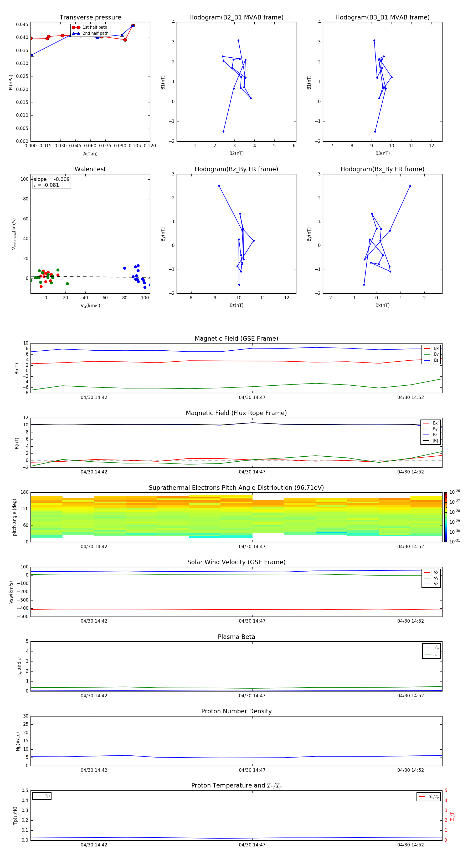This screenshot has width=473, height=868.
Task: Click the 'Bz(nT)' x-axis label
Action: coord(236,305)
